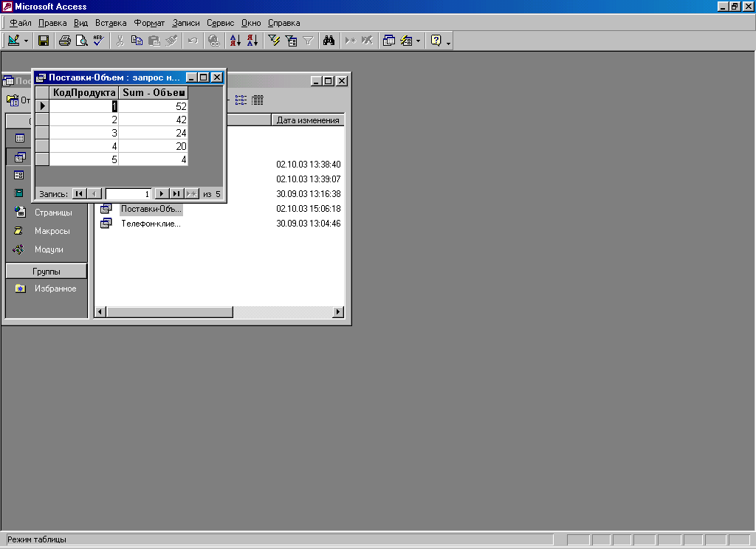Run the spelling check icon
The image size is (756, 549).
pos(99,41)
